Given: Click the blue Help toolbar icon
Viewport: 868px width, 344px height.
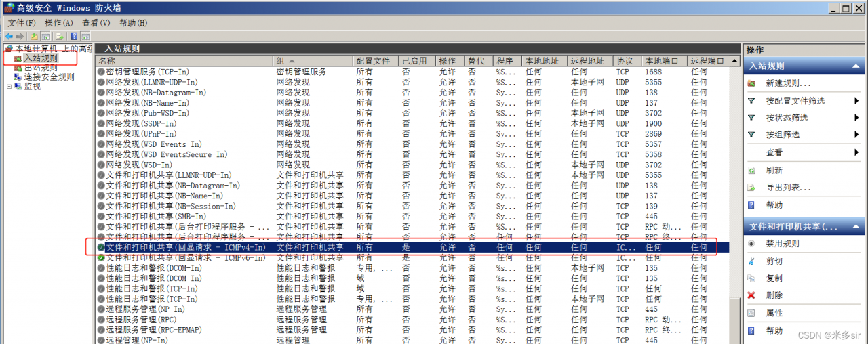Looking at the screenshot, I should [x=74, y=36].
